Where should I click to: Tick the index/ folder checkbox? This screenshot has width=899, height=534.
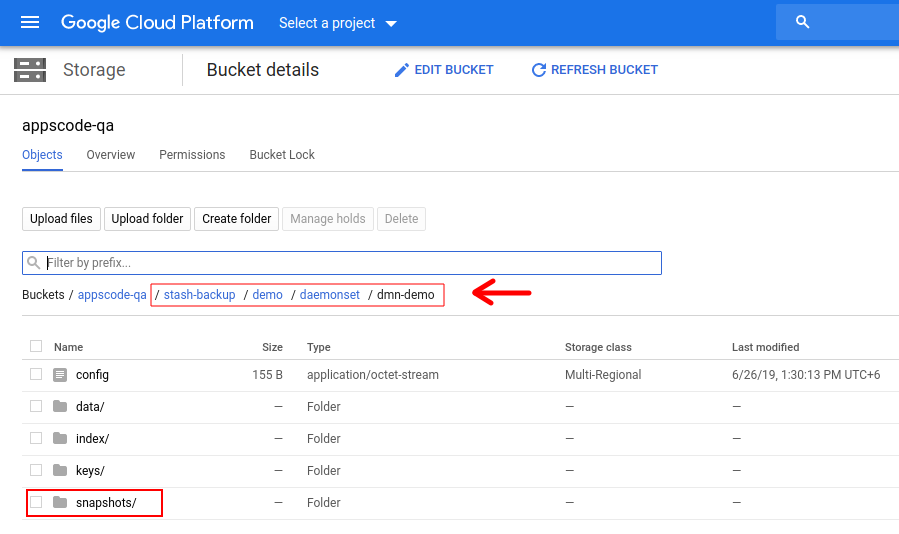[36, 438]
